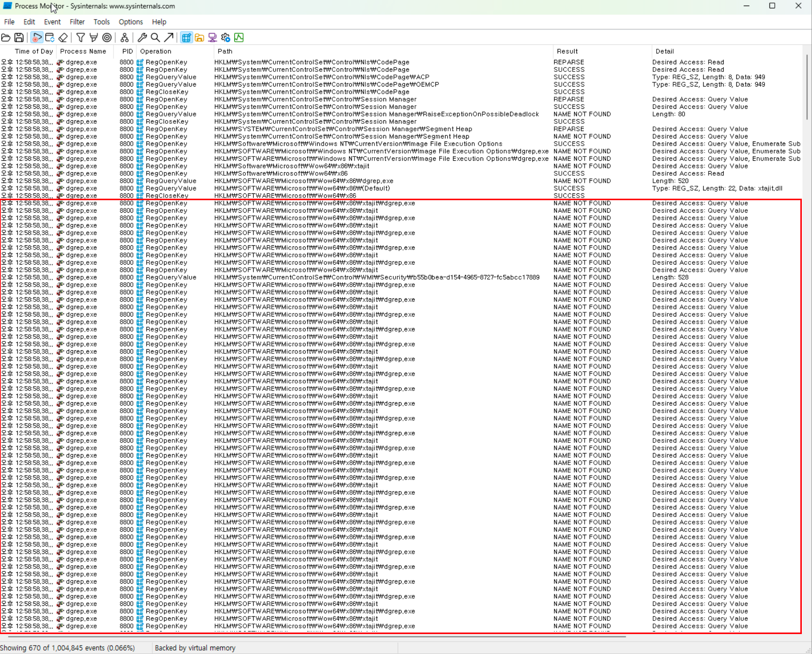Open the Options menu
The width and height of the screenshot is (812, 654).
coord(131,22)
